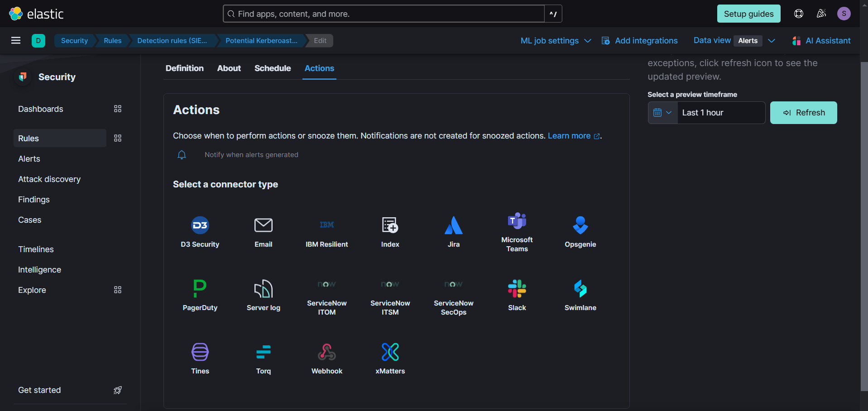Choose the xMatters connector
This screenshot has height=411, width=868.
pyautogui.click(x=390, y=358)
